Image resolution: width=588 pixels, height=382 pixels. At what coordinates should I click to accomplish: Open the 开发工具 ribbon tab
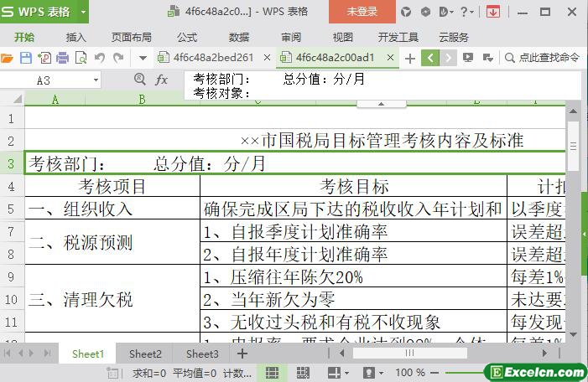coord(398,37)
